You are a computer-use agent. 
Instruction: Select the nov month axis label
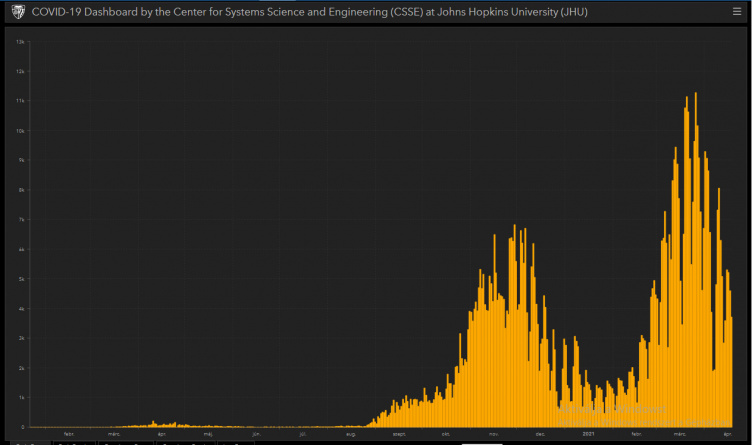[x=493, y=434]
